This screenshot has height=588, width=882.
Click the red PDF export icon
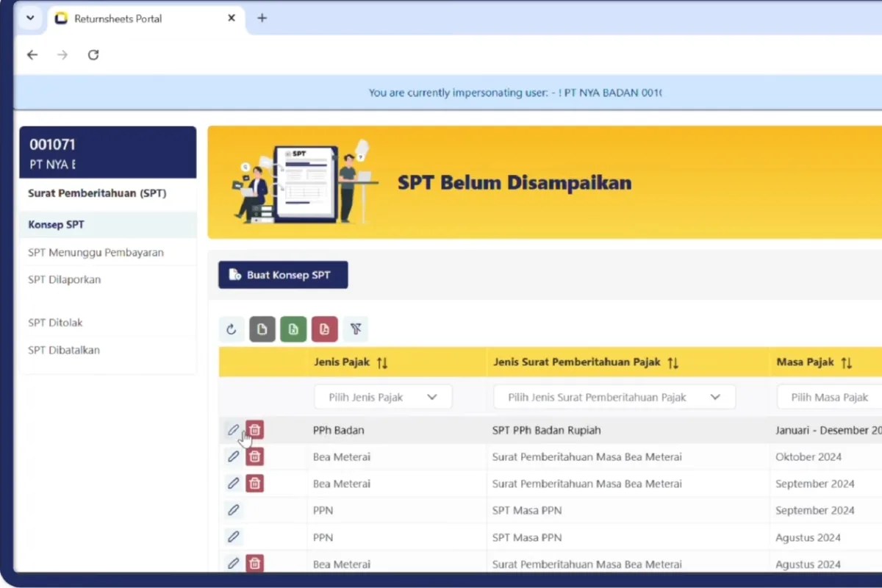[324, 329]
